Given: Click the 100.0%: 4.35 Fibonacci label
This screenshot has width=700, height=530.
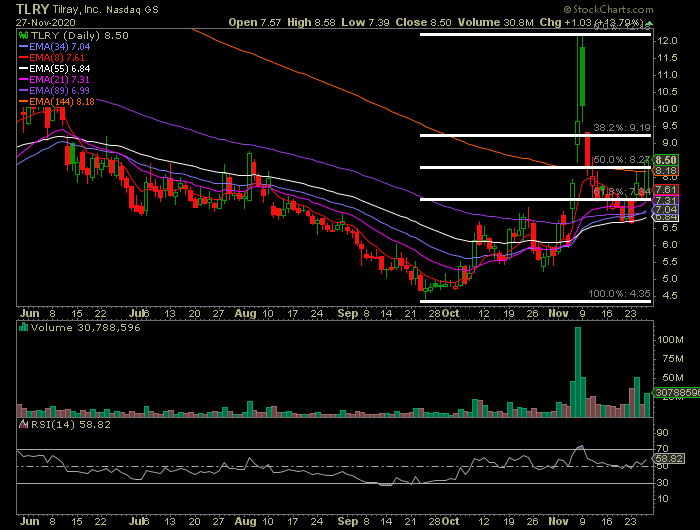Looking at the screenshot, I should [x=619, y=294].
